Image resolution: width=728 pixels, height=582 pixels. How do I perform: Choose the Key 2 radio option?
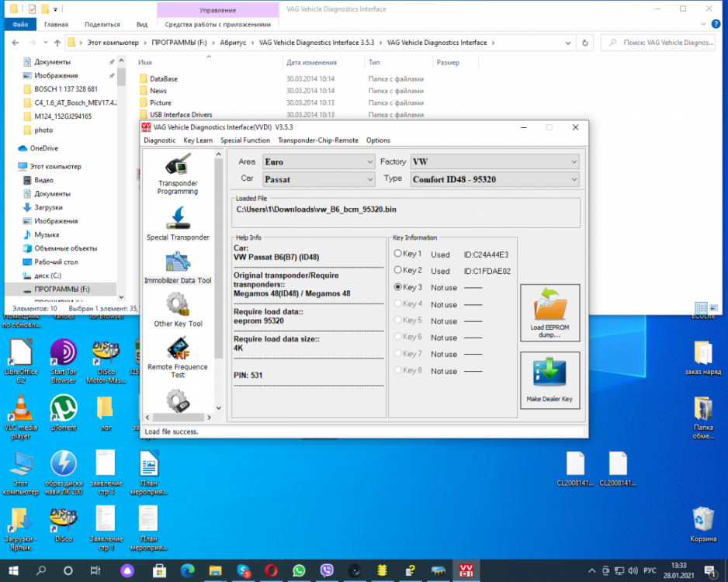click(398, 271)
